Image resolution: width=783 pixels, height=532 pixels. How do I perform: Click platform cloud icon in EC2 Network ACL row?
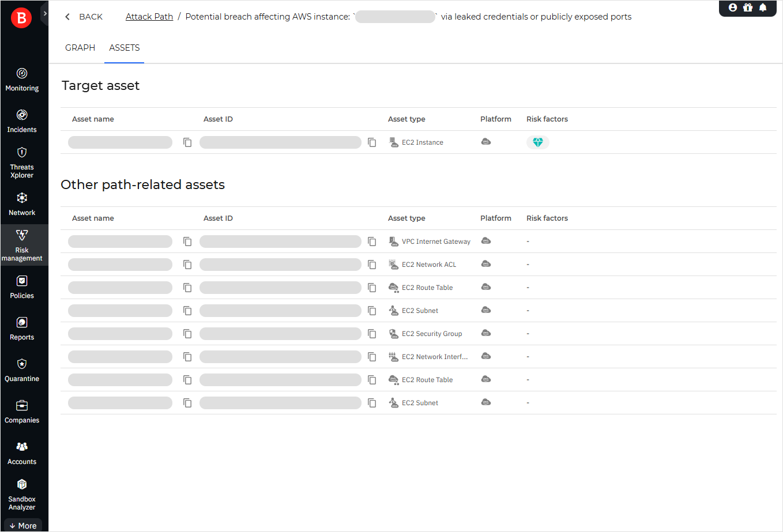486,264
